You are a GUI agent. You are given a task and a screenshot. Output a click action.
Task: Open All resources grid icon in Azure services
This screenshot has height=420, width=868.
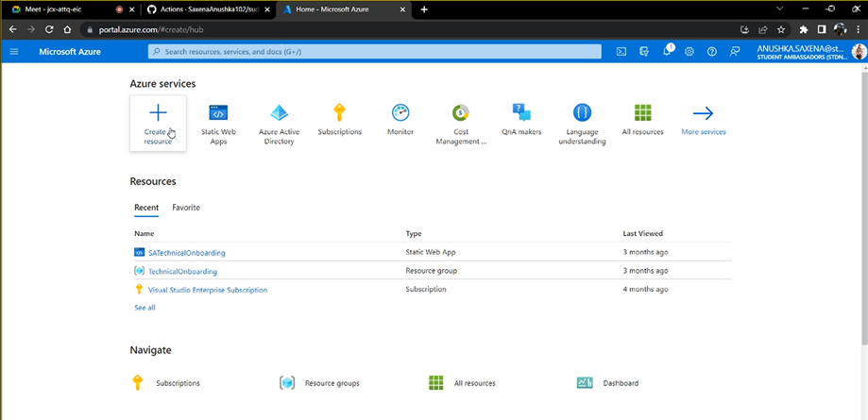click(x=642, y=113)
